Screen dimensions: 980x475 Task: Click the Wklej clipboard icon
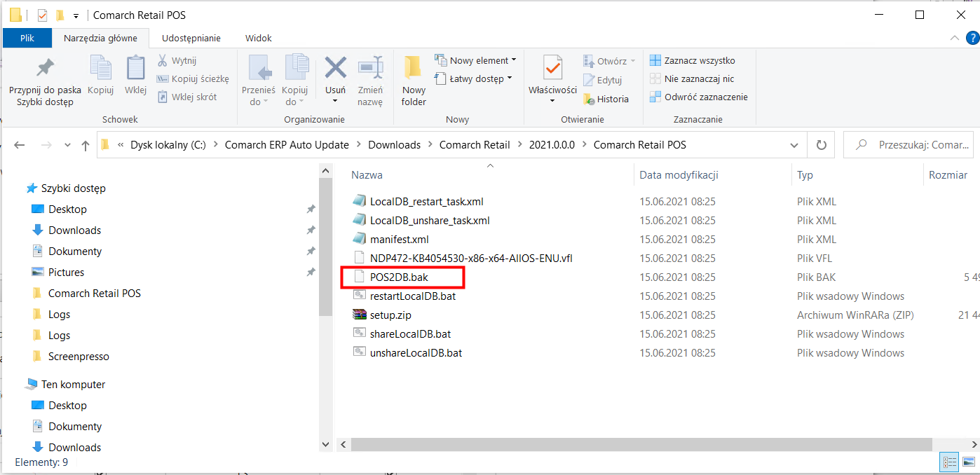click(x=135, y=69)
